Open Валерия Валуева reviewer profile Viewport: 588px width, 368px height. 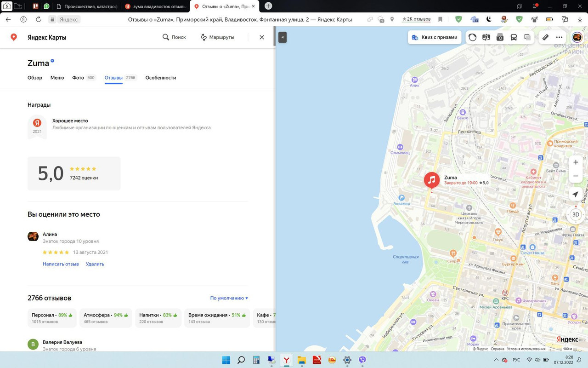point(62,342)
